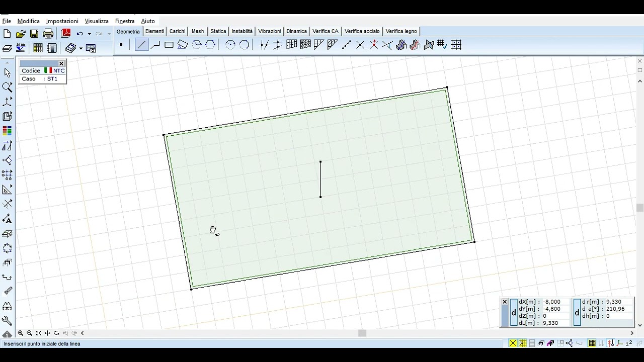Click right arrow of horizontal scrollbar
This screenshot has height=362, width=644.
point(632,333)
